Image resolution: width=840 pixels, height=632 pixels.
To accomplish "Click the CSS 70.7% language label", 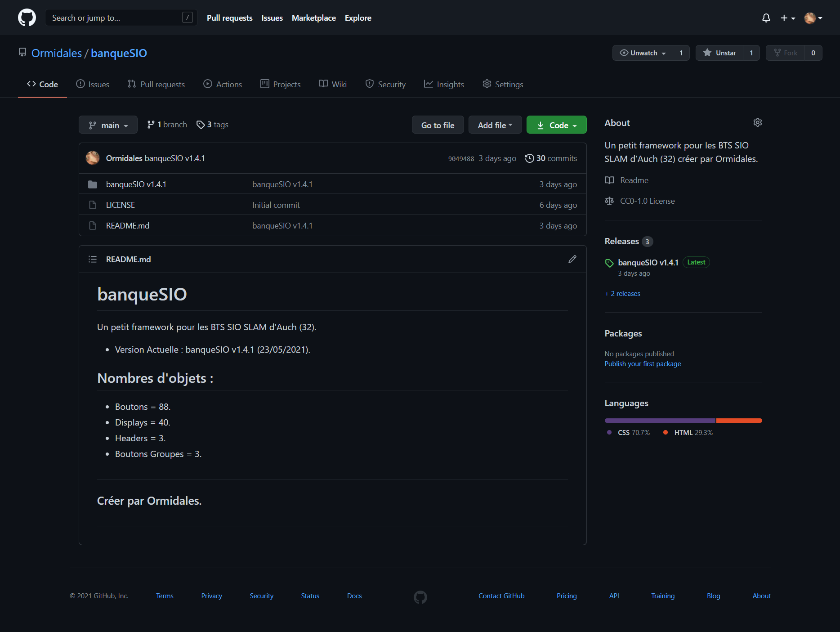I will click(629, 433).
